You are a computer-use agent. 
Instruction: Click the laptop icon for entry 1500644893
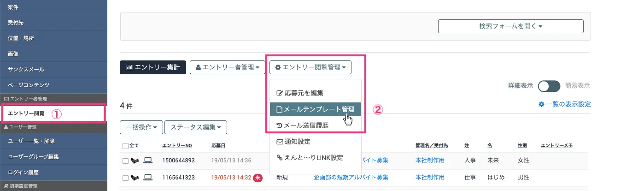pyautogui.click(x=148, y=161)
